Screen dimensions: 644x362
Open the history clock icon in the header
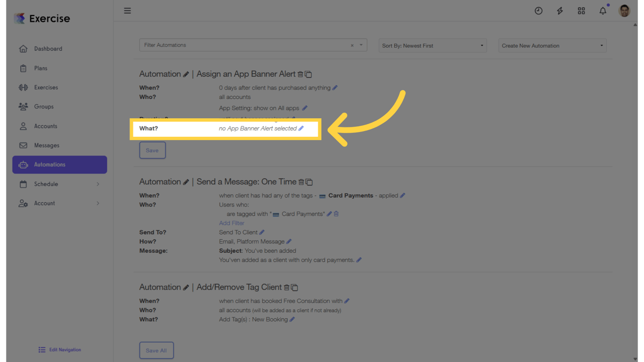[538, 10]
